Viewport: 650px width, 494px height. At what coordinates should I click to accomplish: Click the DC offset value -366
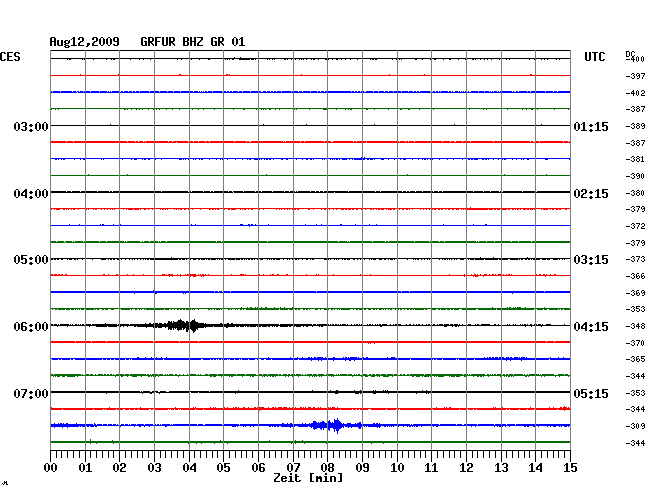tap(635, 276)
